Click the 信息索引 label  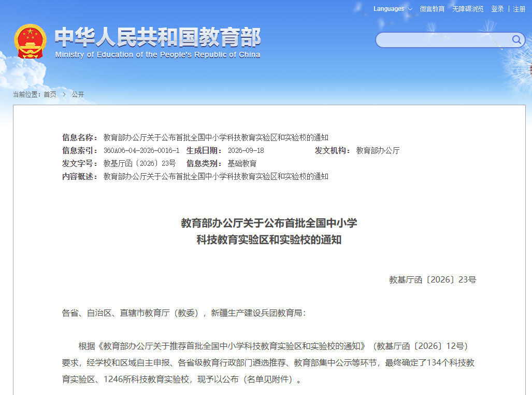80,150
